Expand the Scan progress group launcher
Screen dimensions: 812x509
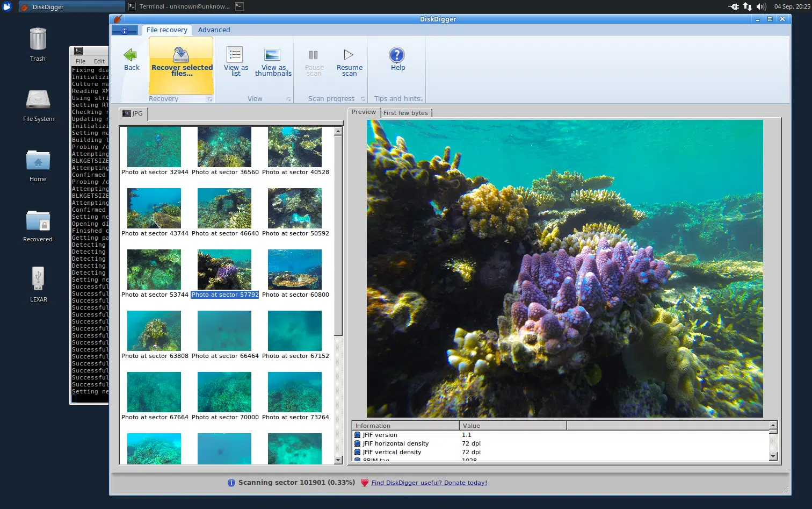pos(363,99)
